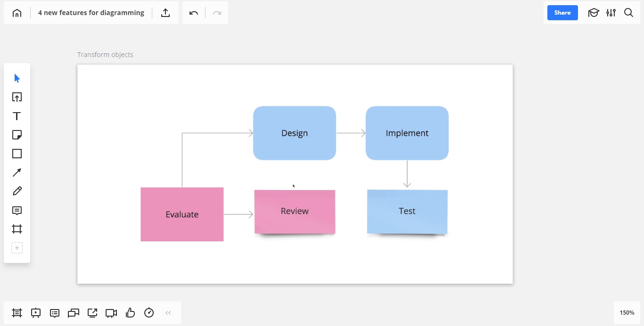
Task: Open more tools plus icon in sidebar
Action: click(17, 248)
